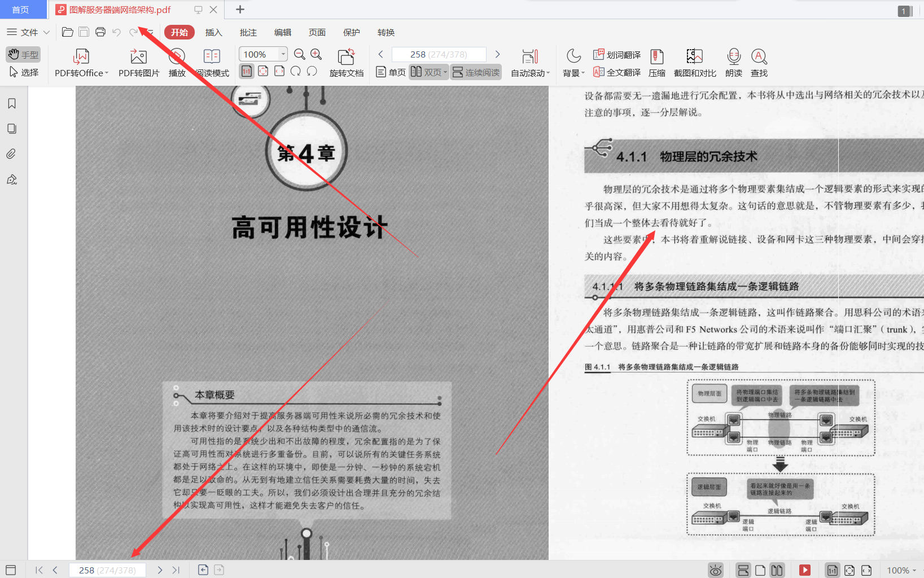Expand PDF转Office dropdown arrow
The height and width of the screenshot is (578, 924).
[x=107, y=73]
